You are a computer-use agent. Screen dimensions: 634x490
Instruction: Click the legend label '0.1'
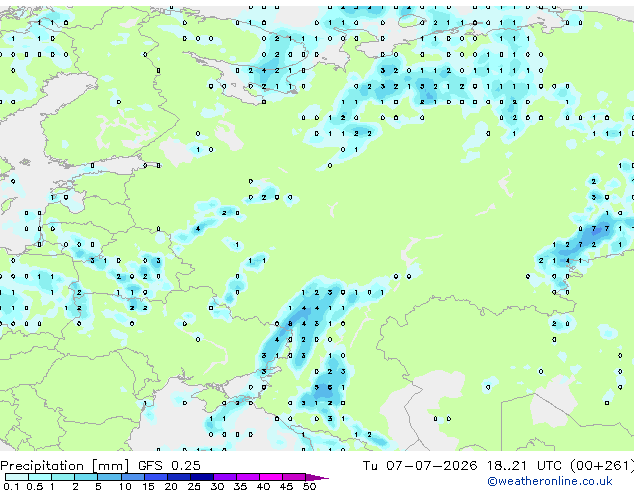pyautogui.click(x=11, y=486)
